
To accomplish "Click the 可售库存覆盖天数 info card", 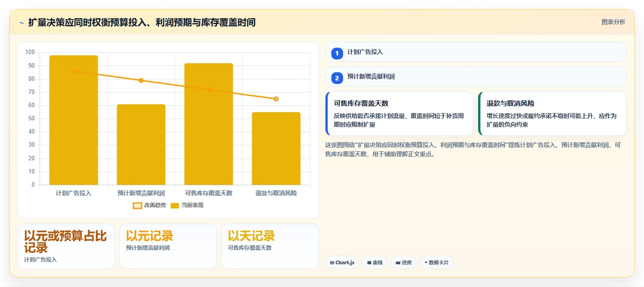I will click(399, 114).
